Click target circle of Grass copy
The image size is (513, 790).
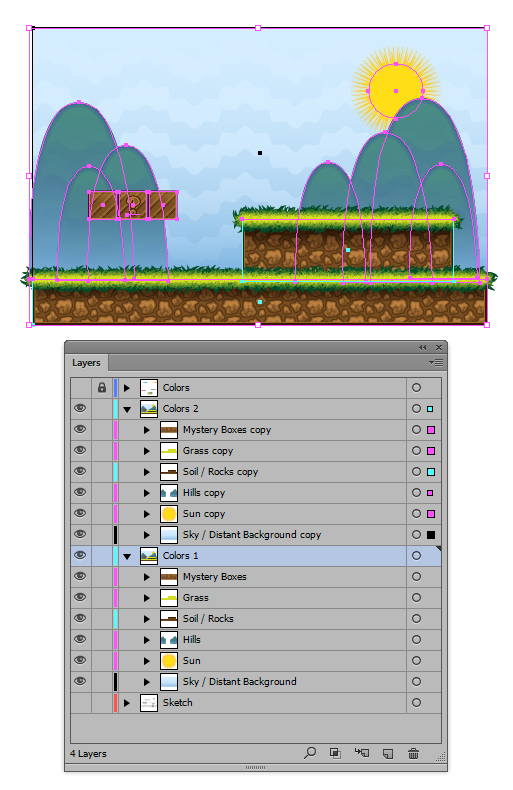pyautogui.click(x=416, y=450)
